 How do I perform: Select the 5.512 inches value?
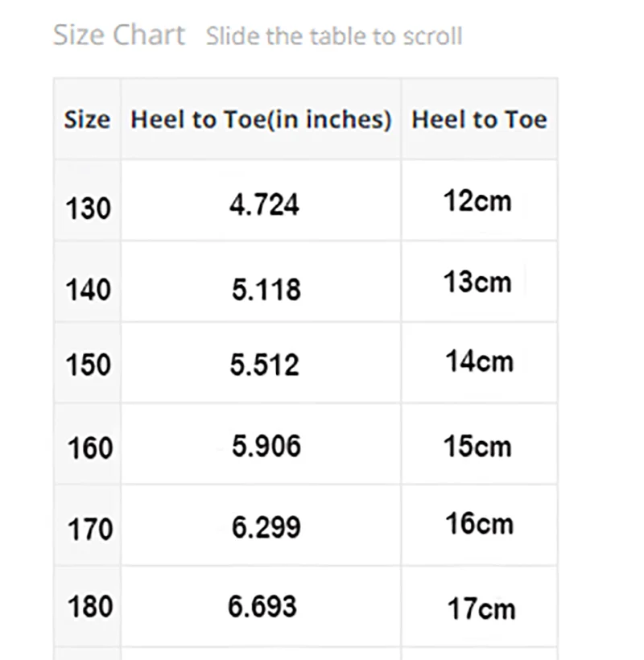coord(264,365)
